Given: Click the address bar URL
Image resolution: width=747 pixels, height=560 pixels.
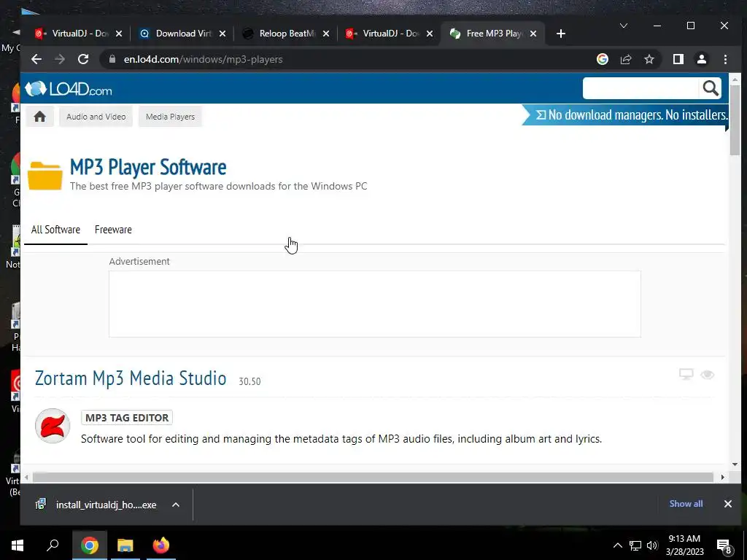Looking at the screenshot, I should click(x=204, y=60).
